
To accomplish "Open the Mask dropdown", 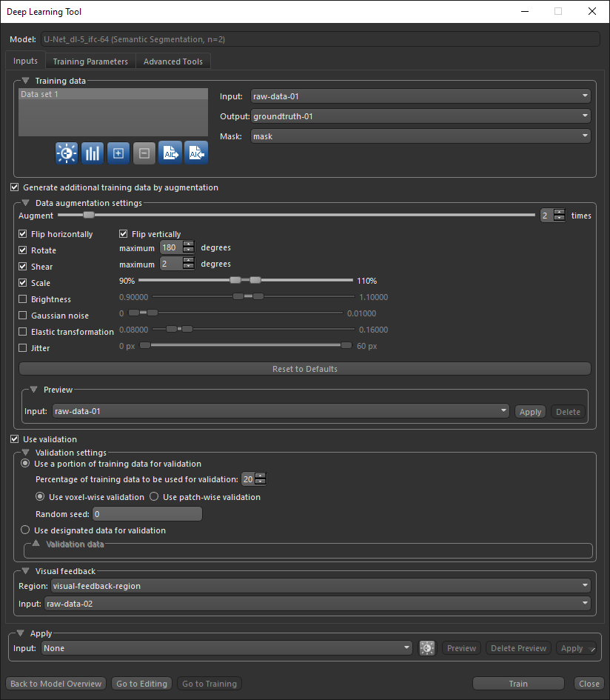I will 420,136.
